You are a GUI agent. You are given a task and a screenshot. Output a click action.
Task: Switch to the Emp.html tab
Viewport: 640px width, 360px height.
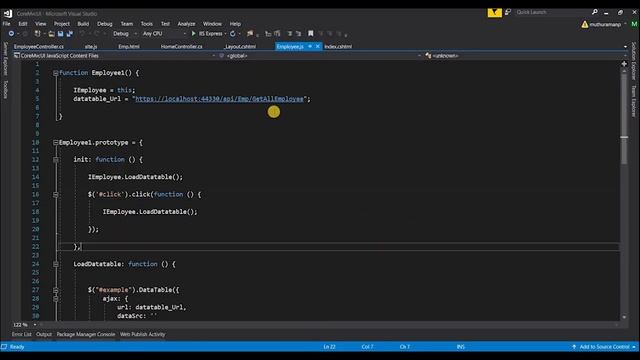click(129, 47)
